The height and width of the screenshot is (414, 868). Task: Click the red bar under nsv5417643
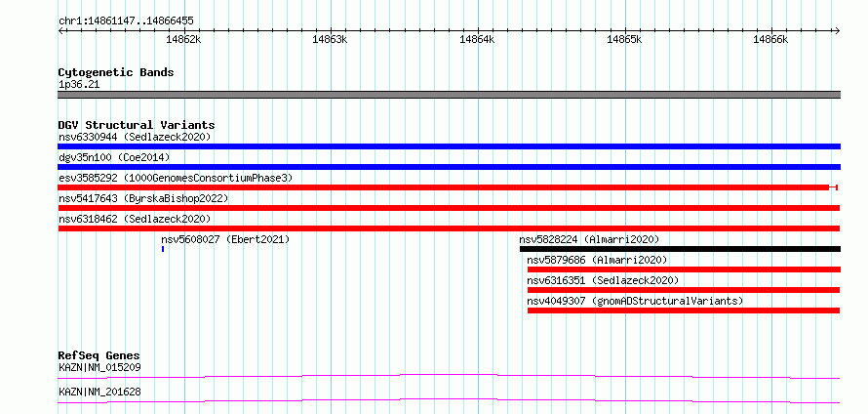(449, 208)
